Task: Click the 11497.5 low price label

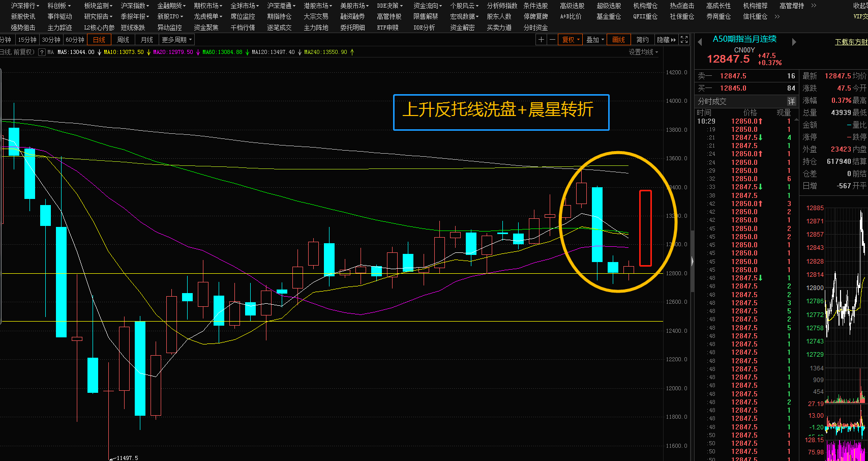Action: coord(127,458)
